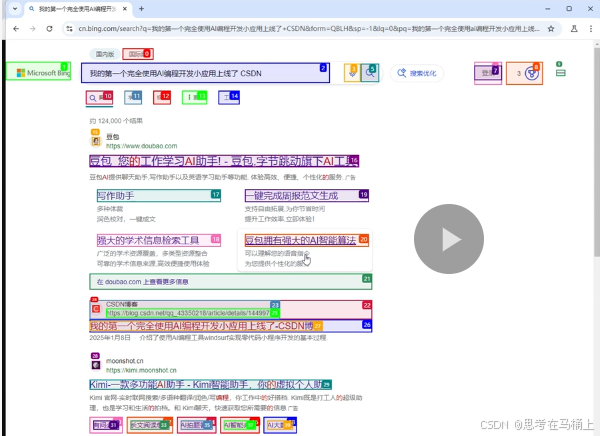Open the rewards medal icon
Image resolution: width=600 pixels, height=436 pixels.
531,73
